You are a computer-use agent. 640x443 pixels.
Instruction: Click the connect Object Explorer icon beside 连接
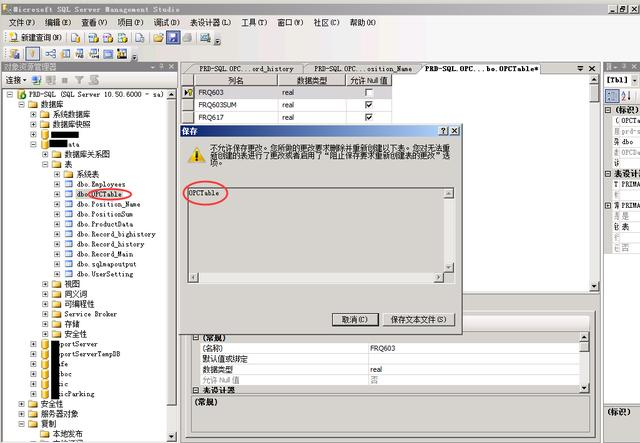pos(37,80)
